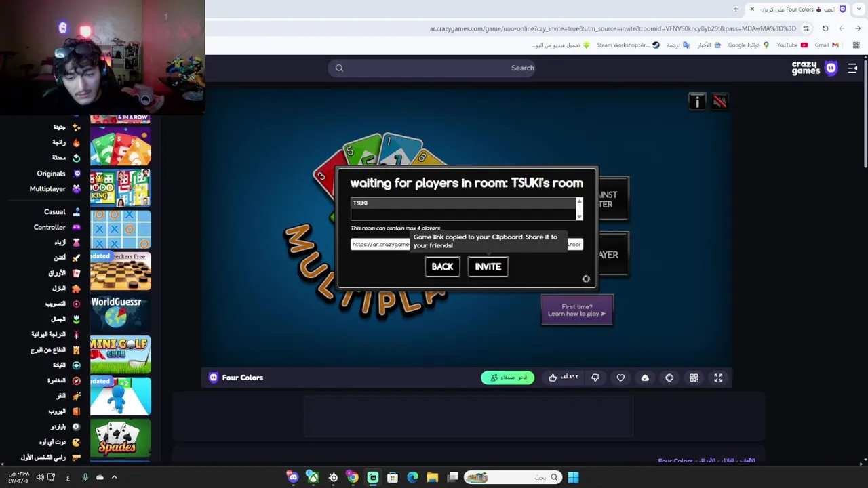Toggle the muted sound icon in game

click(719, 102)
